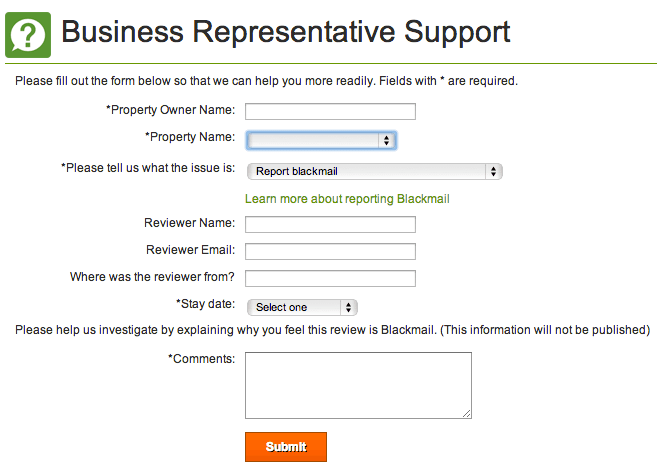This screenshot has width=657, height=470.
Task: Select the Reviewer Email input box
Action: 330,251
